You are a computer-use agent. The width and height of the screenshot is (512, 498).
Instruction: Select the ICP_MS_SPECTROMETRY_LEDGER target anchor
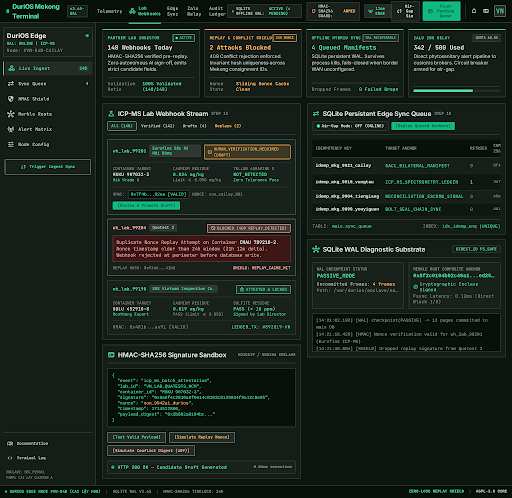pyautogui.click(x=421, y=182)
